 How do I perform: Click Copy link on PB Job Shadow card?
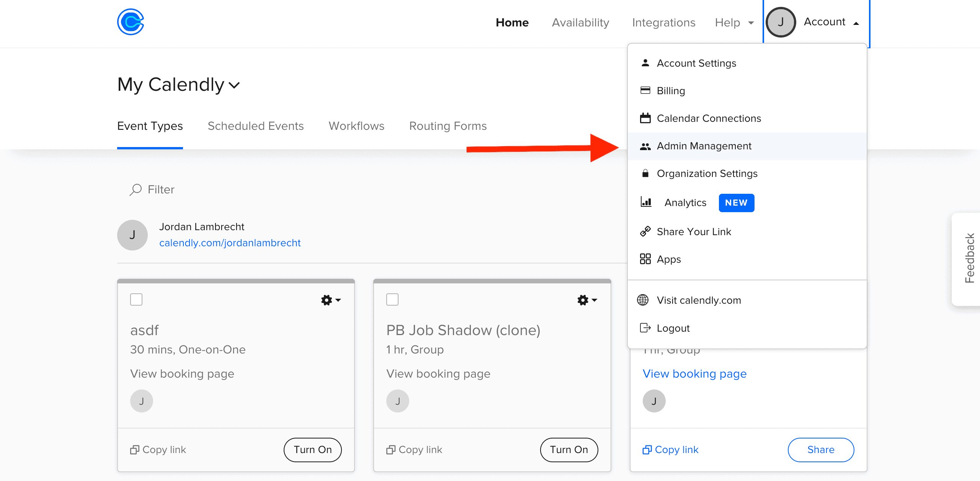pyautogui.click(x=414, y=450)
